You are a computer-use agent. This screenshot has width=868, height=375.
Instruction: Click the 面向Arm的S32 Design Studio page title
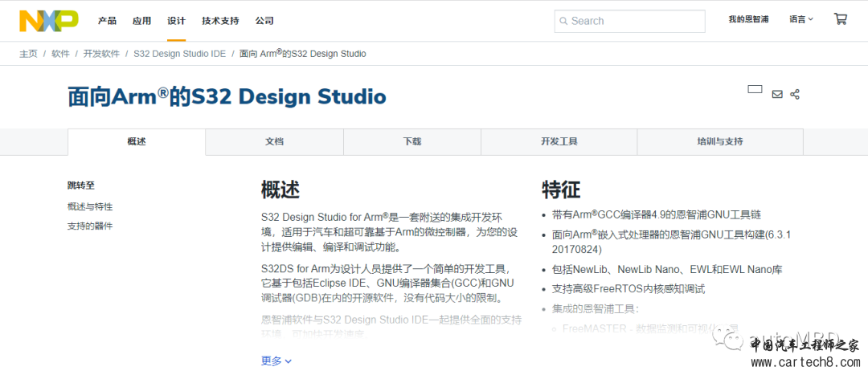pos(227,97)
